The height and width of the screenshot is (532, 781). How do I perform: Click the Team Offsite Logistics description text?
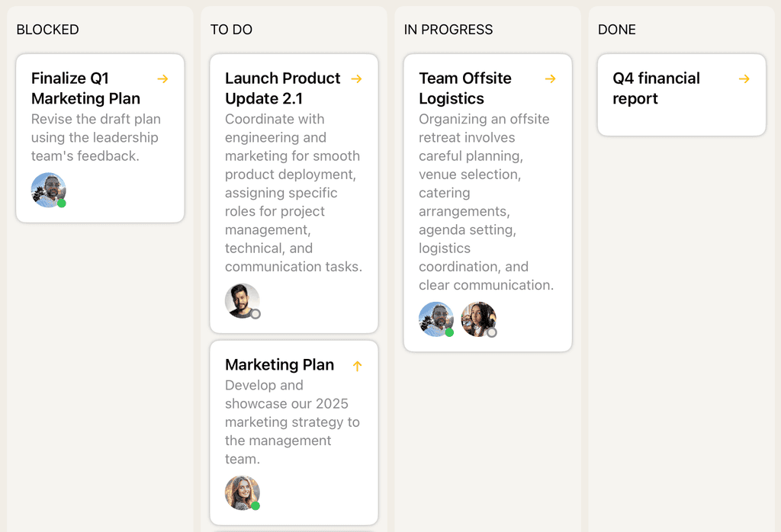486,202
